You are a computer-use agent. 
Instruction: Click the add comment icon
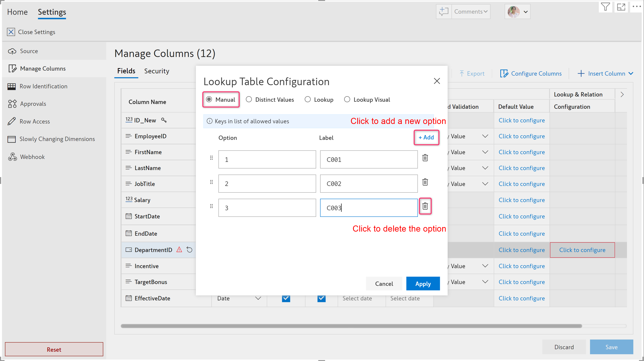tap(444, 12)
